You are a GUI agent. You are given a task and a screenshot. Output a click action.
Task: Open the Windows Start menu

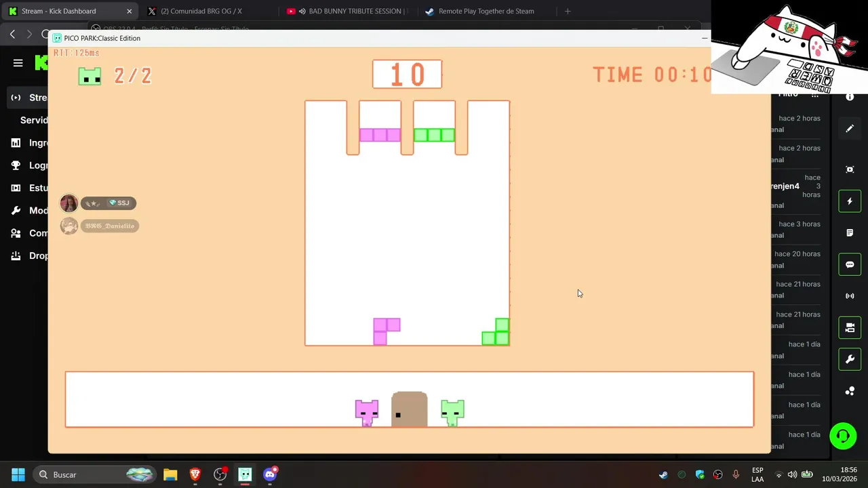18,474
